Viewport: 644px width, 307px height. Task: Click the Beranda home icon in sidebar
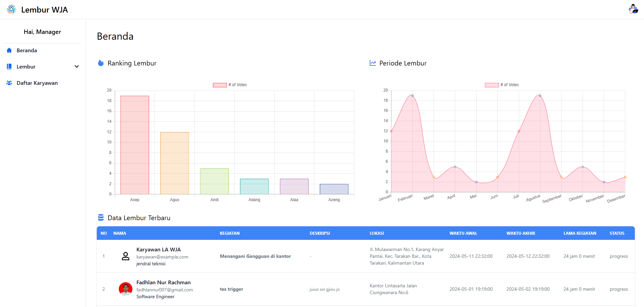click(x=9, y=50)
